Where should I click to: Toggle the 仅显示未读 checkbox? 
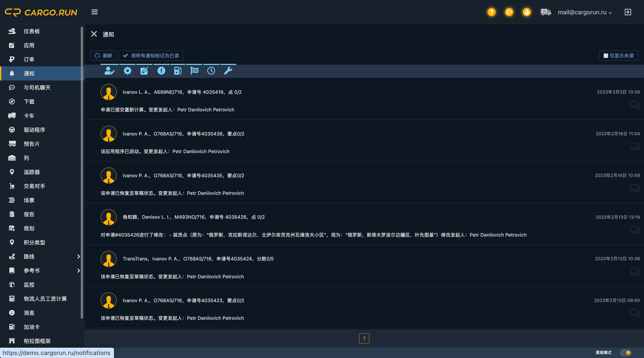606,56
